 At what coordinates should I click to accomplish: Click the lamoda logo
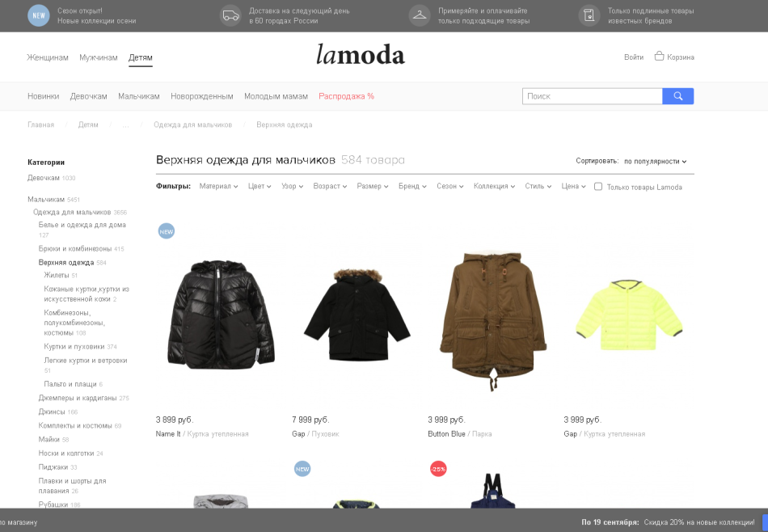point(361,54)
